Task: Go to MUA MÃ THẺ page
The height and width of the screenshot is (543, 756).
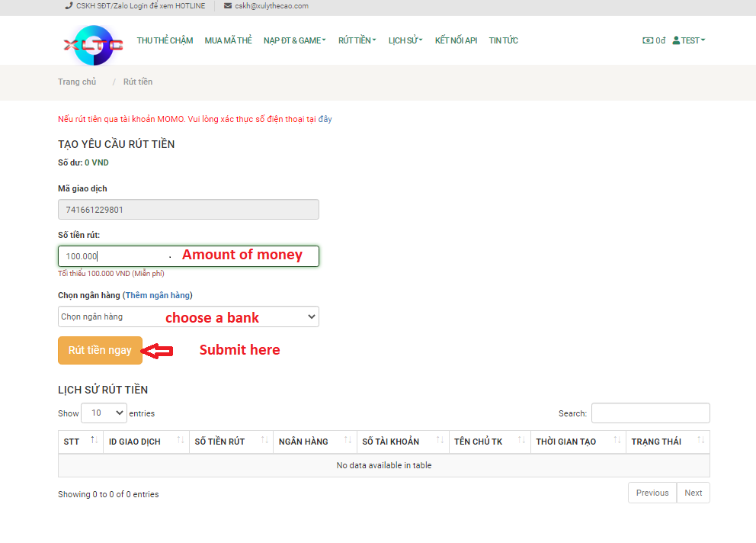Action: click(228, 40)
